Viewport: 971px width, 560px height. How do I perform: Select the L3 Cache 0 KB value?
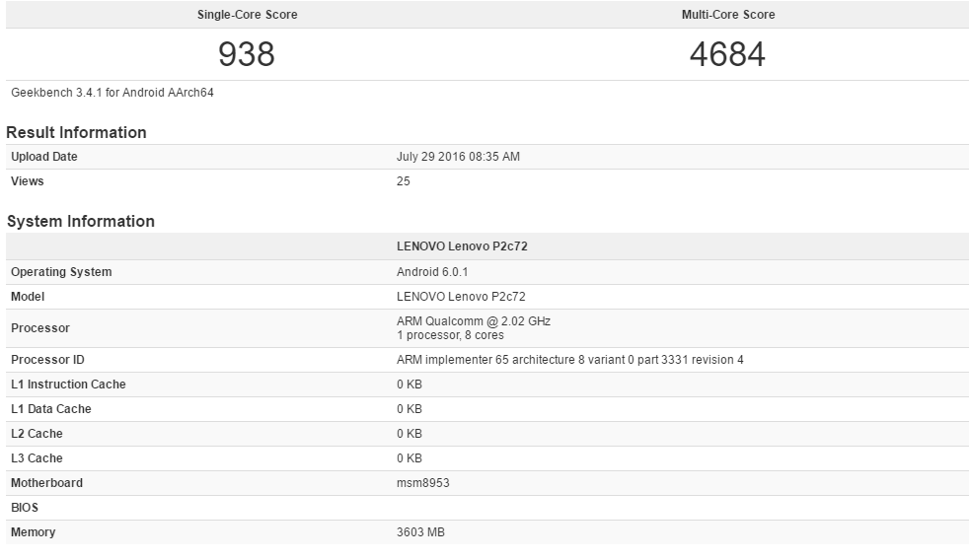tap(410, 458)
